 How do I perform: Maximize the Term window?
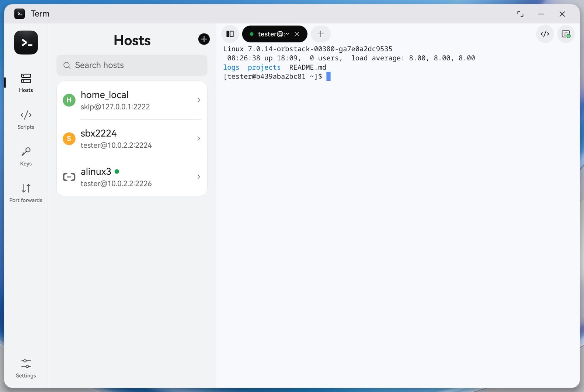point(520,14)
